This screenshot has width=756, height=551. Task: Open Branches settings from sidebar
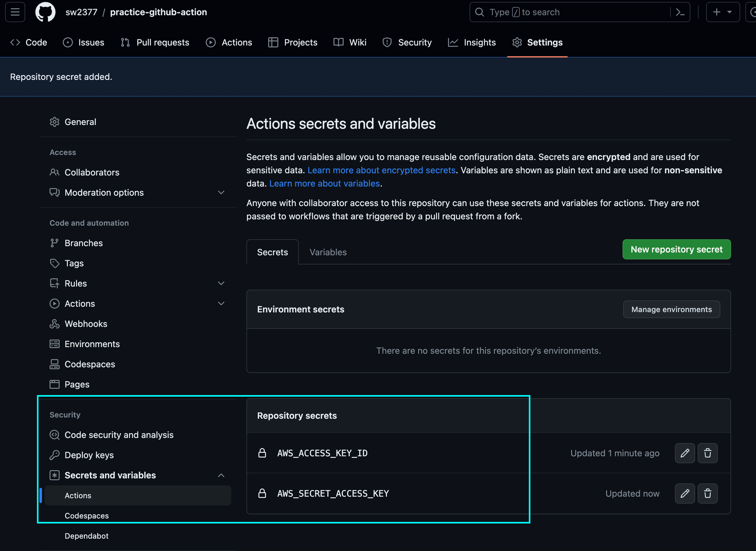83,243
